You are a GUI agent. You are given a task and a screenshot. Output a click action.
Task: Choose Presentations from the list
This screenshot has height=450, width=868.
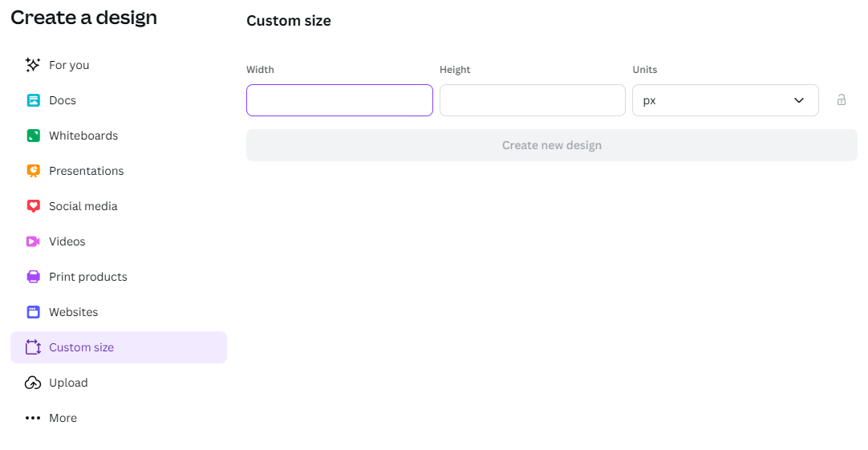(x=119, y=171)
